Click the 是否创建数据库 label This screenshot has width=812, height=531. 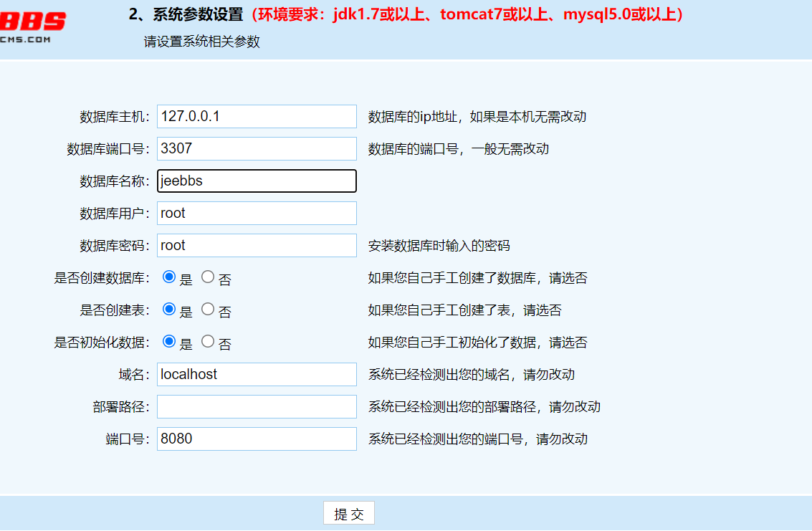click(102, 277)
